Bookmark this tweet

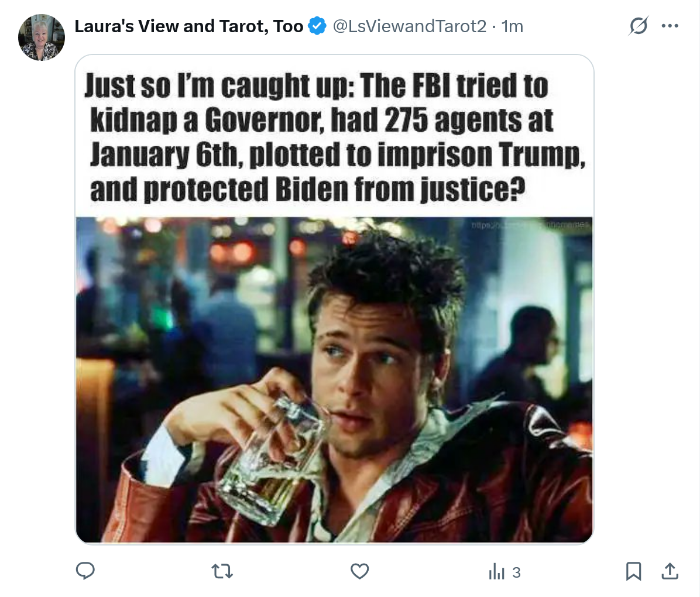633,571
